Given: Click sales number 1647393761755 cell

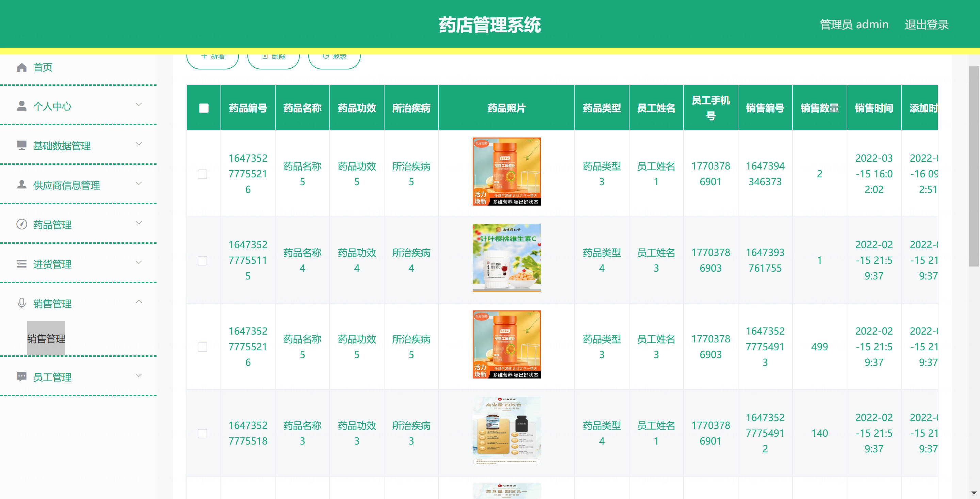Looking at the screenshot, I should pyautogui.click(x=765, y=260).
